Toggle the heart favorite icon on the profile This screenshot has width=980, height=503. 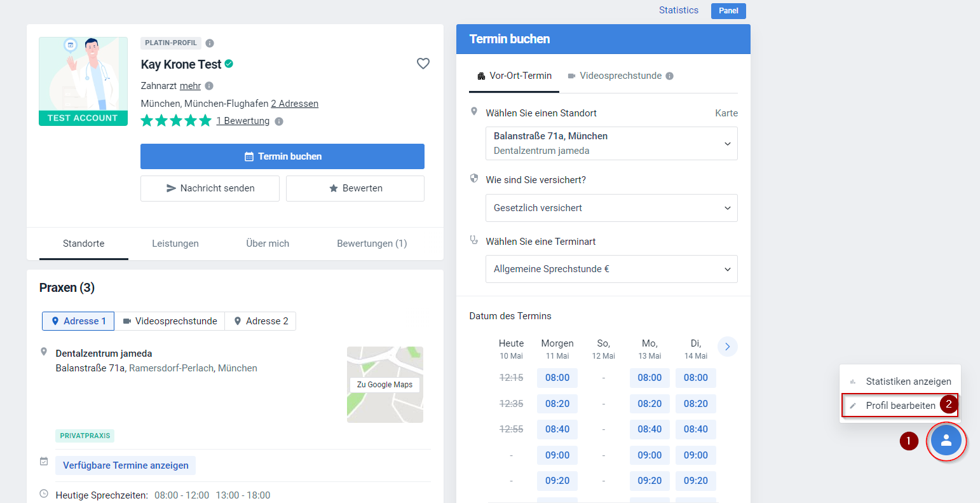423,63
